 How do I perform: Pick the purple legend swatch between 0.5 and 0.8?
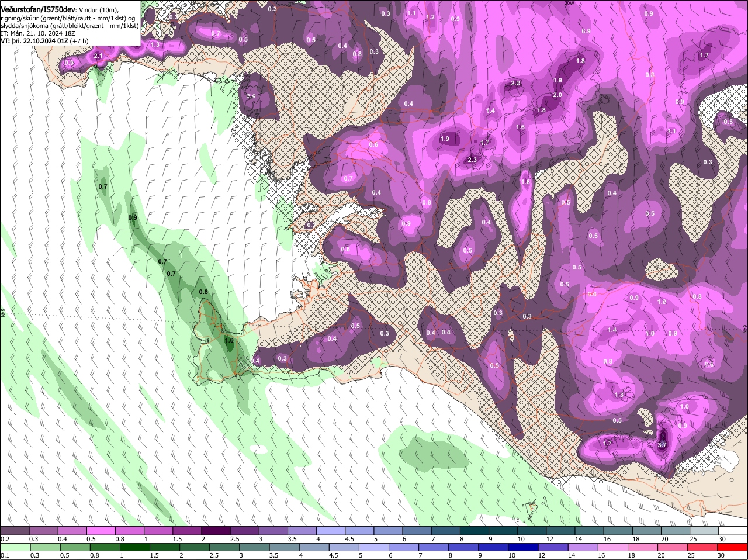point(102,530)
